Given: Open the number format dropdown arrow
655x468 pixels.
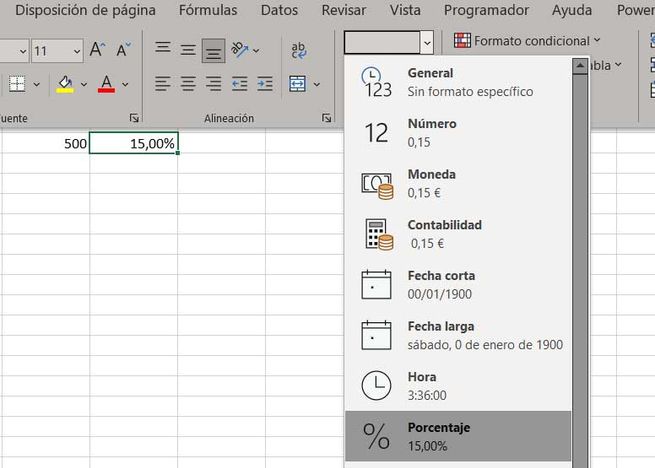Looking at the screenshot, I should [x=427, y=42].
